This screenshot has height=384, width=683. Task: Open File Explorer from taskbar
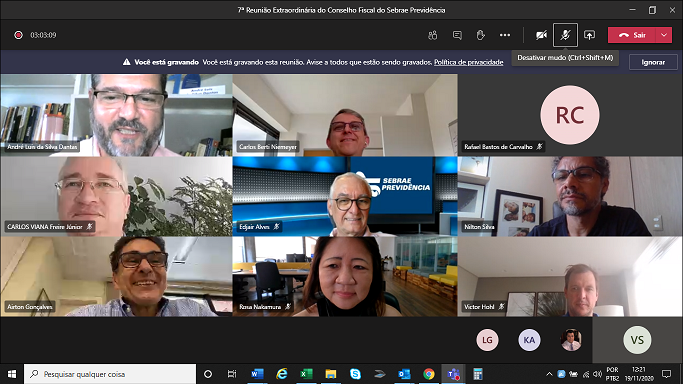[x=331, y=374]
